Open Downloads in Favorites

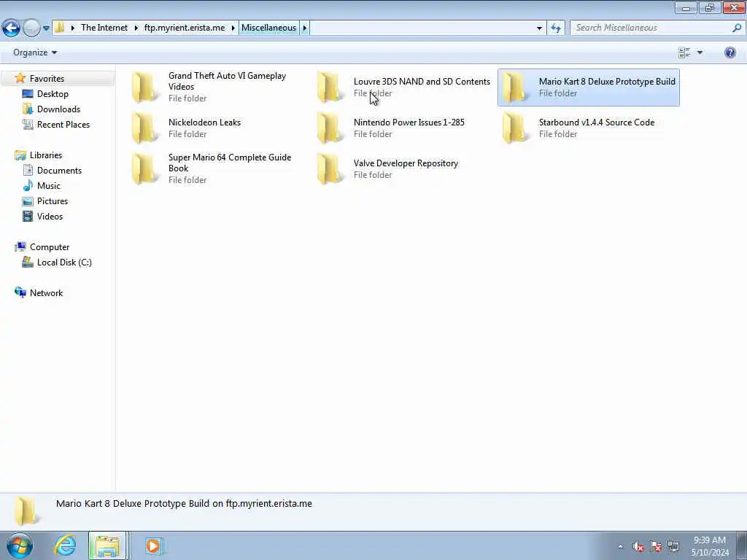(x=58, y=109)
